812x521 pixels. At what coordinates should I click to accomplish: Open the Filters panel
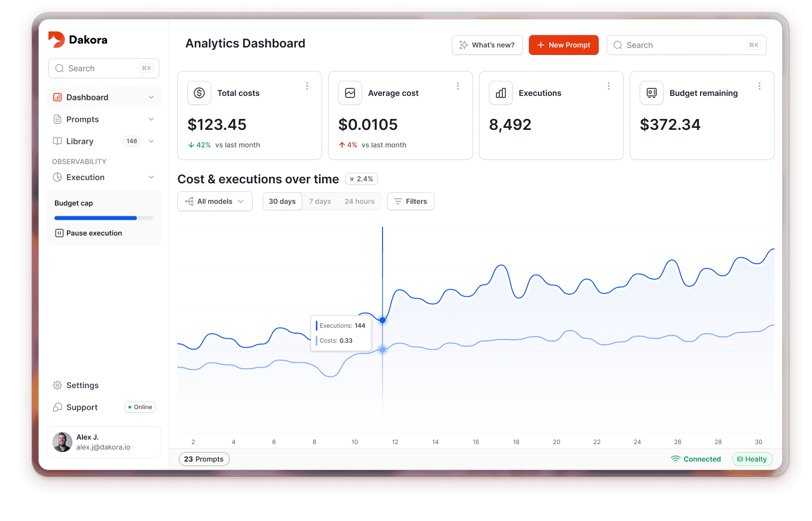[x=410, y=201]
